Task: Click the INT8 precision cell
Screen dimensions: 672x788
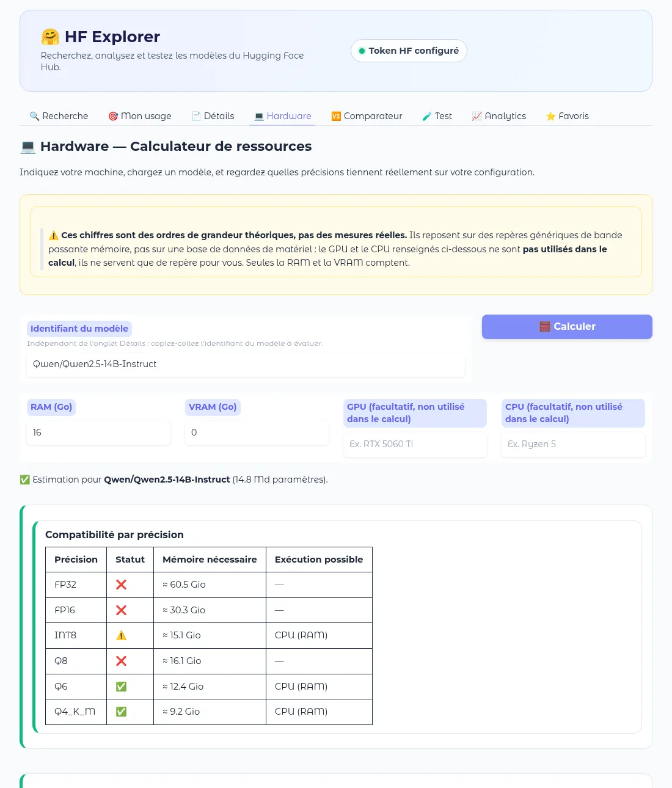Action: pyautogui.click(x=76, y=635)
